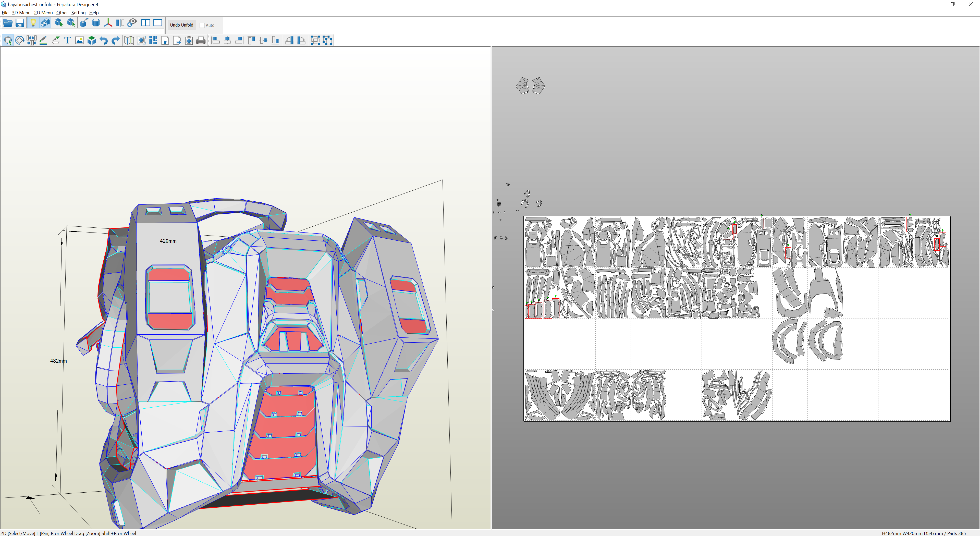This screenshot has width=980, height=536.
Task: Click the Undo arrow icon
Action: coord(103,40)
